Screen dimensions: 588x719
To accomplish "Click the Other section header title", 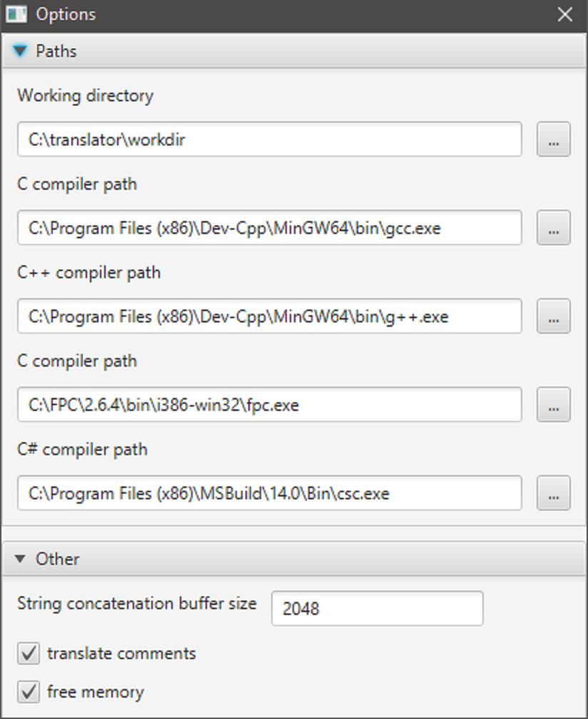I will pos(57,559).
